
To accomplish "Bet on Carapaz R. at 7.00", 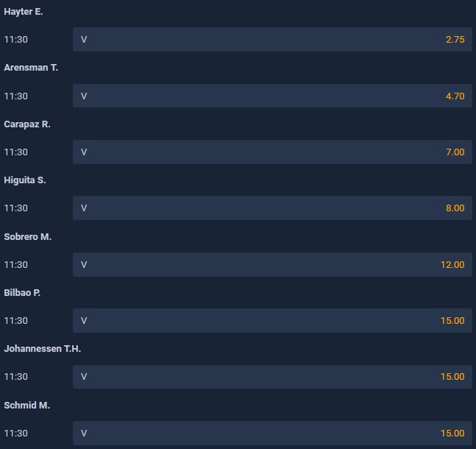I will pyautogui.click(x=272, y=152).
